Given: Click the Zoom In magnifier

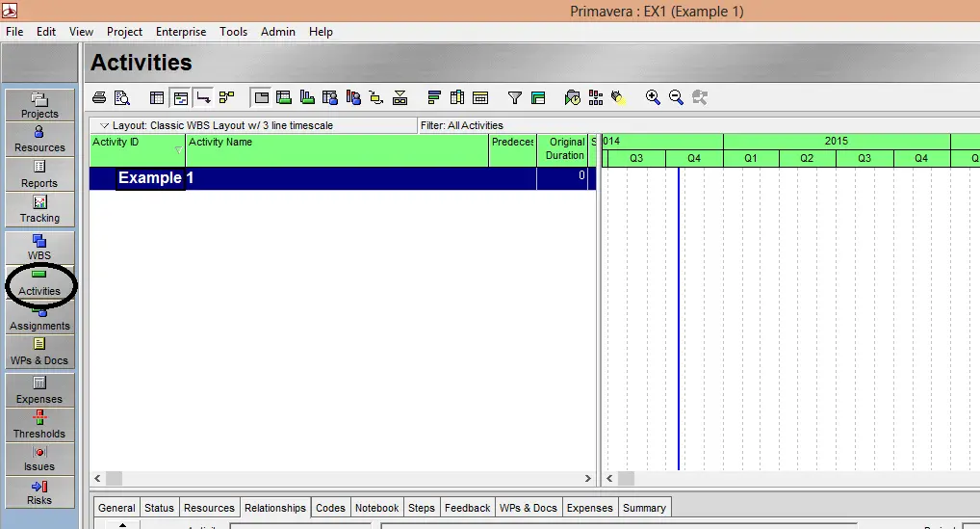Looking at the screenshot, I should pyautogui.click(x=653, y=97).
